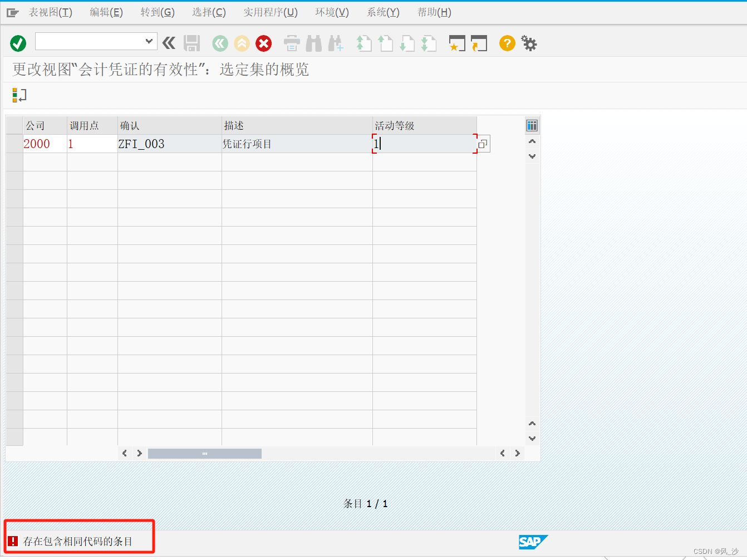Image resolution: width=747 pixels, height=560 pixels.
Task: Open the 环境(V) menu
Action: pyautogui.click(x=332, y=12)
